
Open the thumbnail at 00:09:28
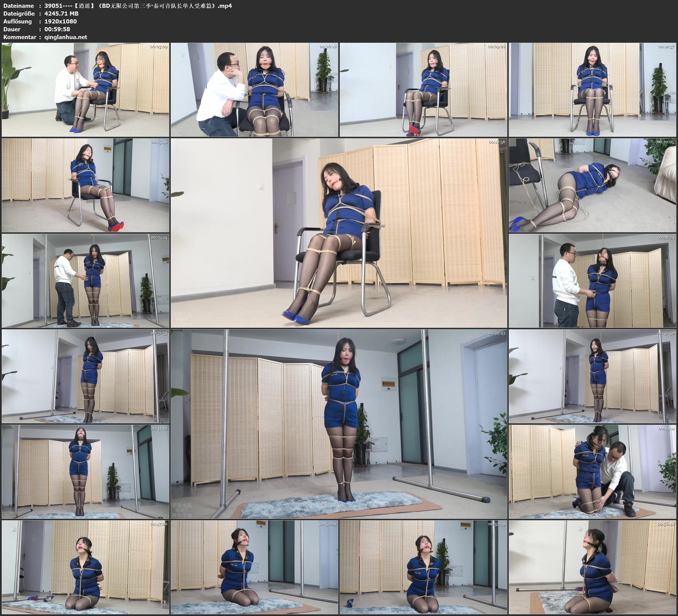(423, 89)
